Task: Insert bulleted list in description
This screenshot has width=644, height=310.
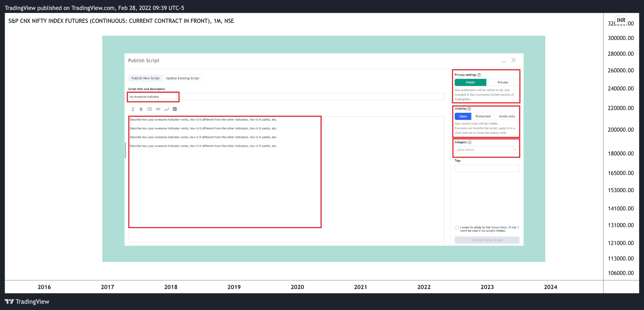Action: (x=150, y=109)
